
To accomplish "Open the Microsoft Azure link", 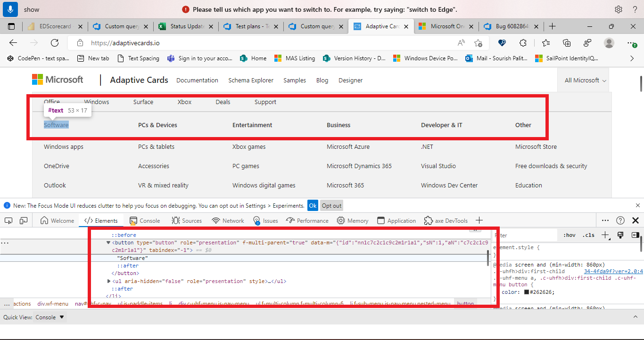I will point(348,146).
